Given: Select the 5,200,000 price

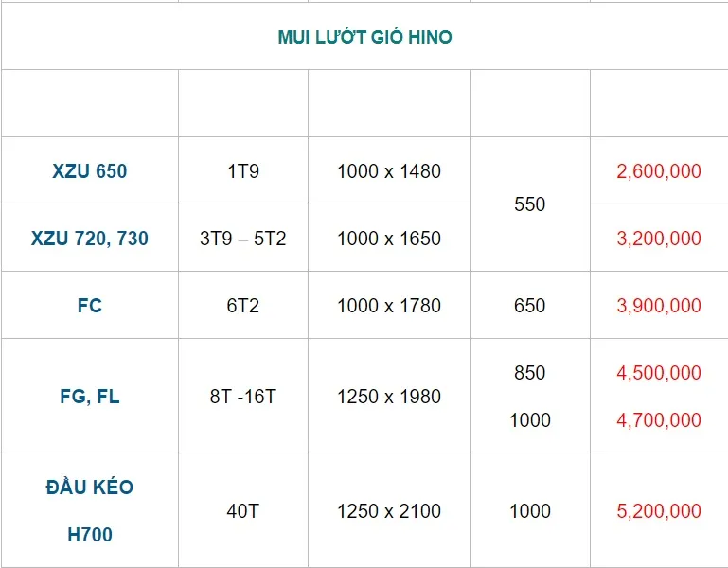Looking at the screenshot, I should click(658, 511).
